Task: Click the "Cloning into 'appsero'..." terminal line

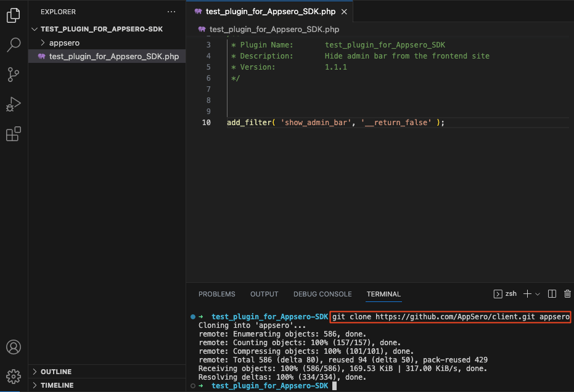Action: [252, 325]
